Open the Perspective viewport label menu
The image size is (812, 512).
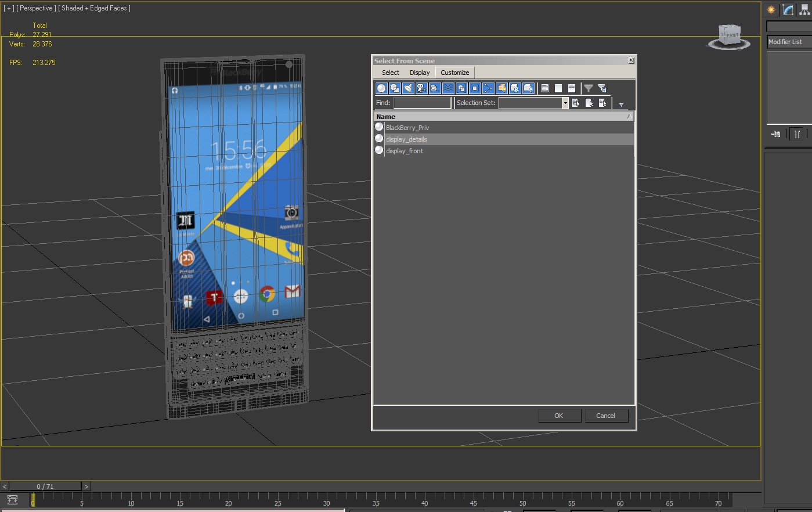pos(36,8)
